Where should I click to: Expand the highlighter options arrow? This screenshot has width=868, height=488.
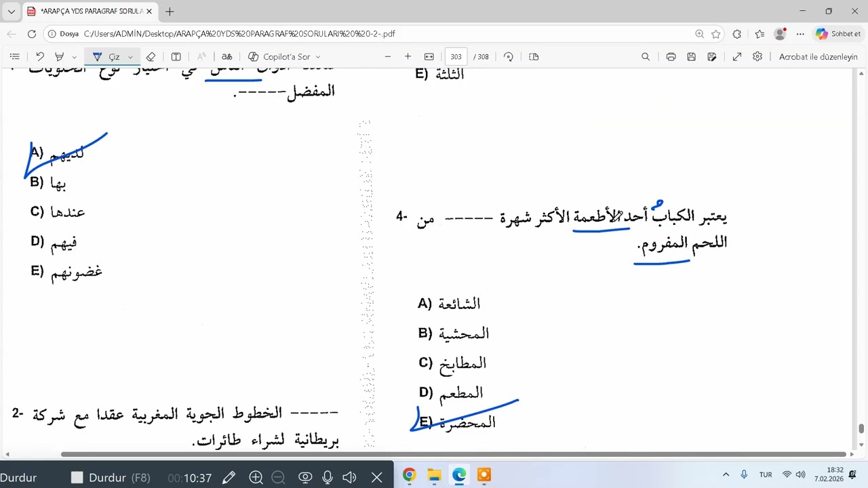pos(74,57)
